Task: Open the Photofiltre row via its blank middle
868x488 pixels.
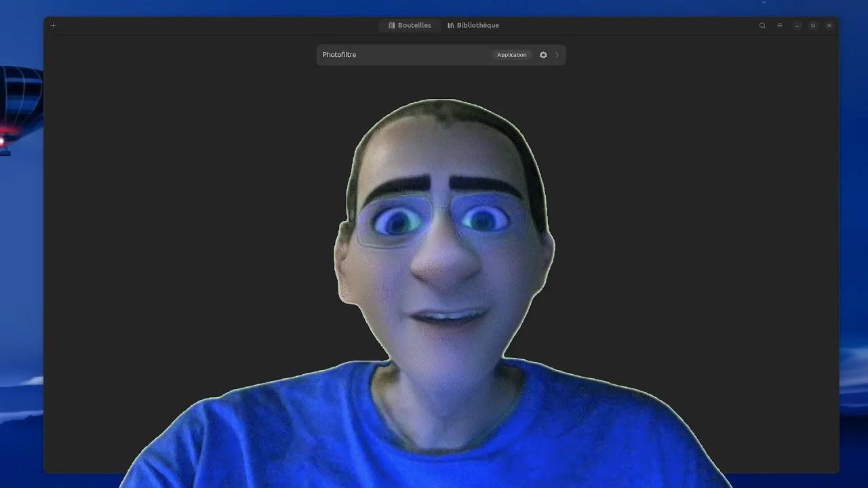Action: tap(420, 55)
